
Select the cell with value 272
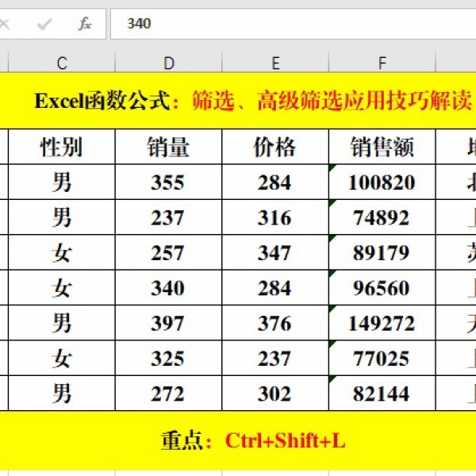tap(169, 393)
